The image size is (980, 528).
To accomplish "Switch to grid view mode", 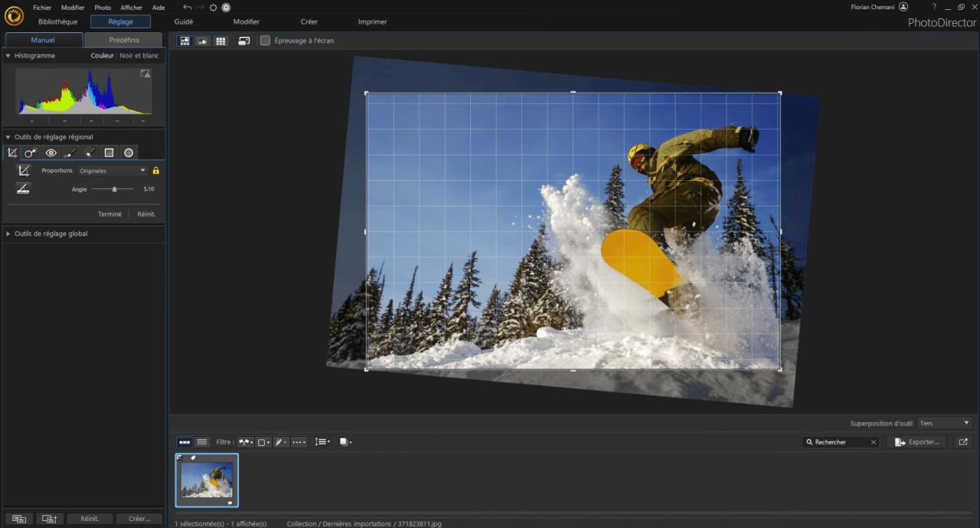I will (220, 41).
